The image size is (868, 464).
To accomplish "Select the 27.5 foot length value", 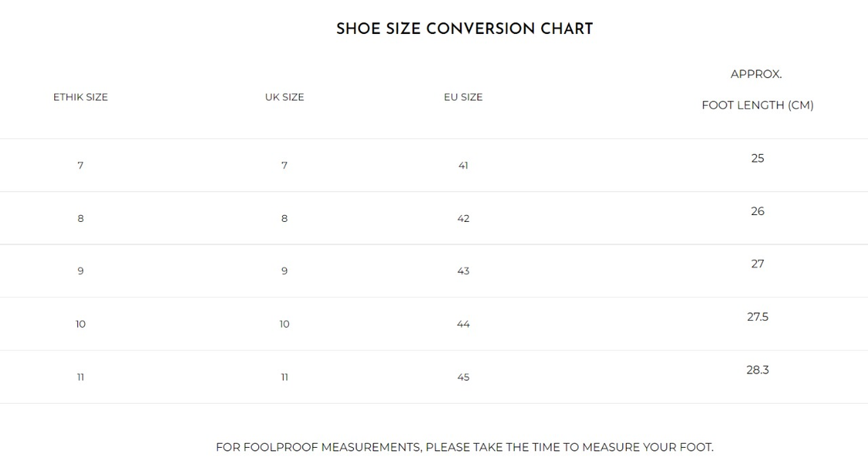I will (757, 317).
